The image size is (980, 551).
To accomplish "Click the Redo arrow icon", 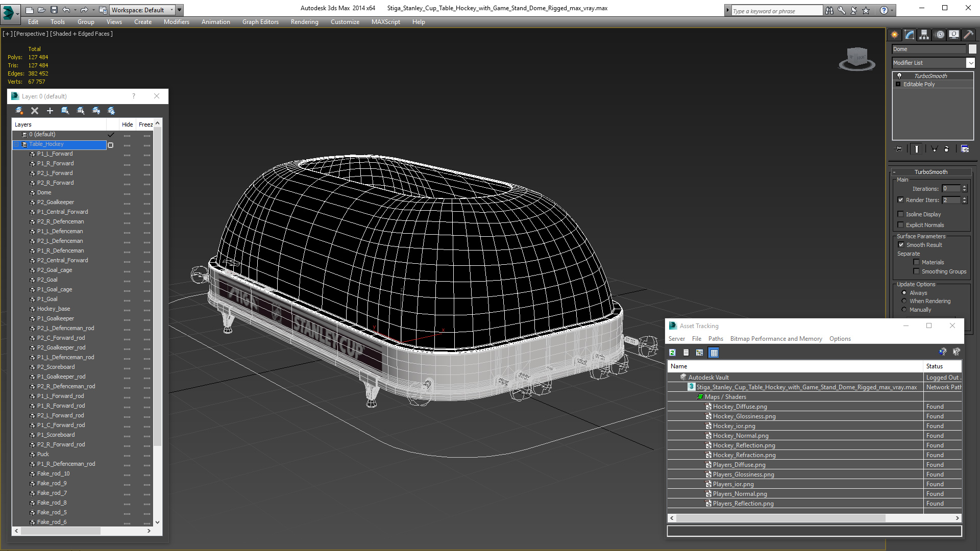I will click(84, 10).
